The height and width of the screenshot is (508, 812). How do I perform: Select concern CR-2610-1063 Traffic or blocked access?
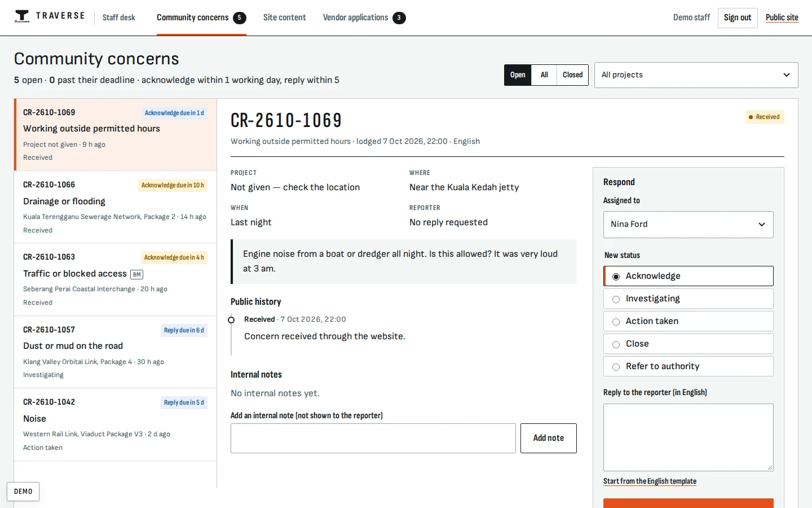[116, 279]
